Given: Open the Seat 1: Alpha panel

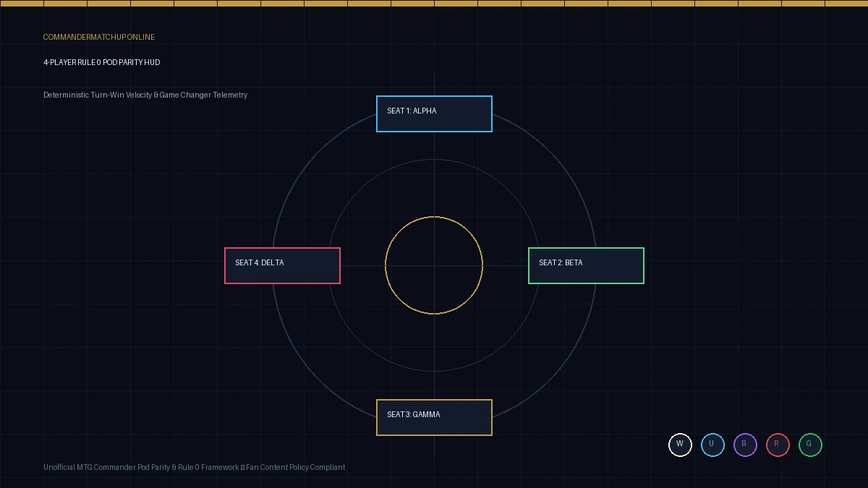Looking at the screenshot, I should click(x=434, y=114).
